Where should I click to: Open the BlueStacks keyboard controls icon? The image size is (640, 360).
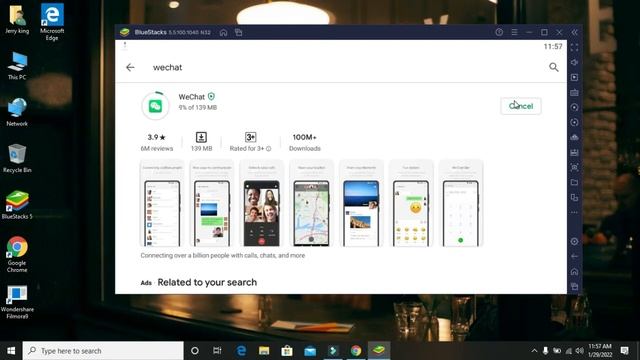pos(574,93)
